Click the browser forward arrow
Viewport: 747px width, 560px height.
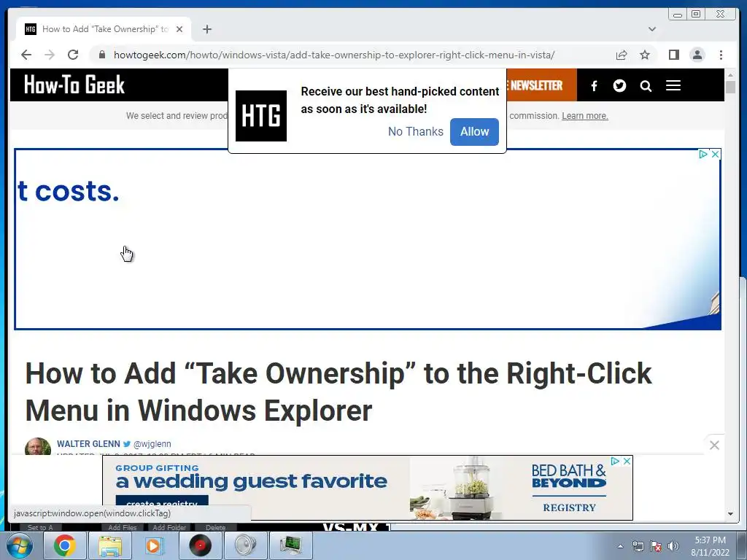click(x=50, y=55)
